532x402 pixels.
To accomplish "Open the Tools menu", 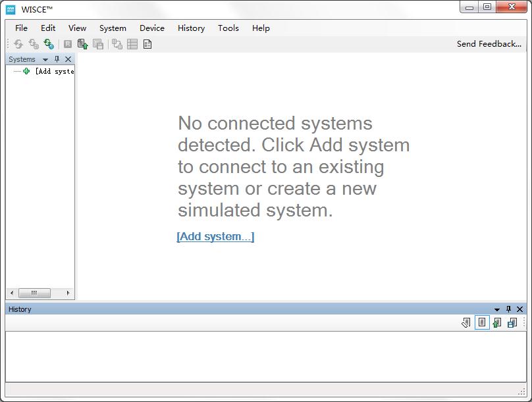I will click(x=228, y=28).
